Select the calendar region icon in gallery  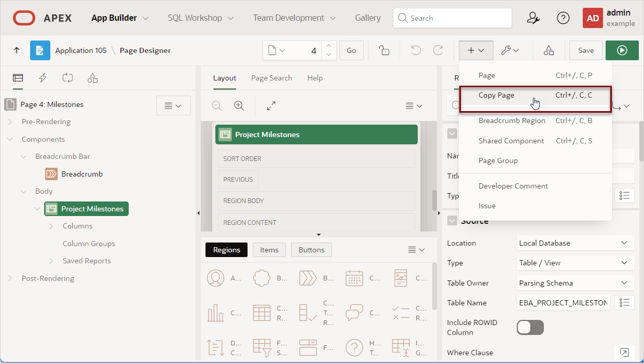354,278
